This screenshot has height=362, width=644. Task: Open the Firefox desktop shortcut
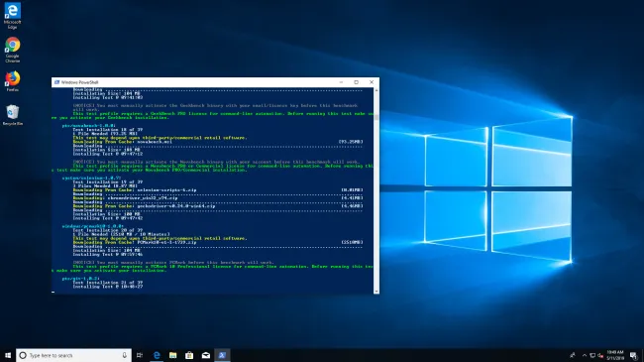pyautogui.click(x=12, y=81)
